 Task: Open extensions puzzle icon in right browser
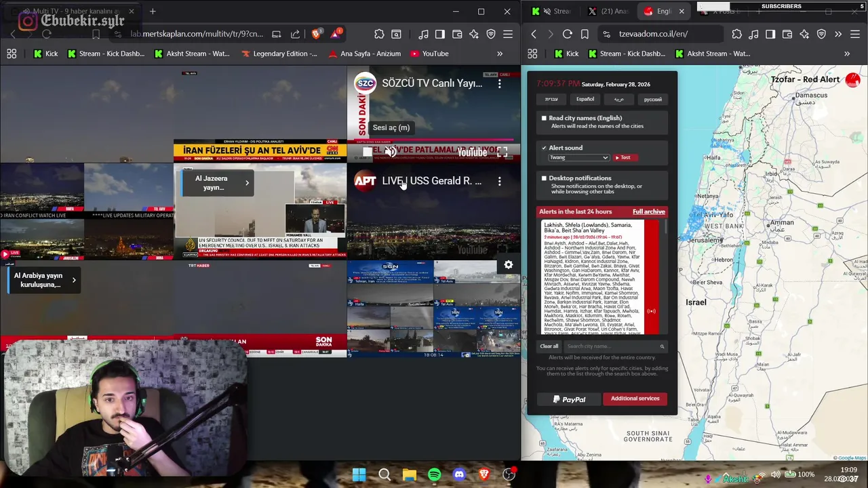736,34
